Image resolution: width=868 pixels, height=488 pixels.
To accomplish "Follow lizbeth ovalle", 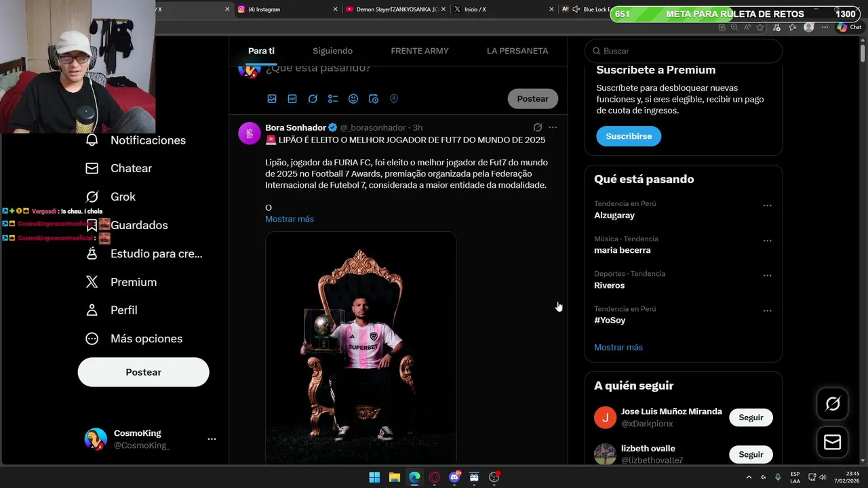I will point(751,455).
